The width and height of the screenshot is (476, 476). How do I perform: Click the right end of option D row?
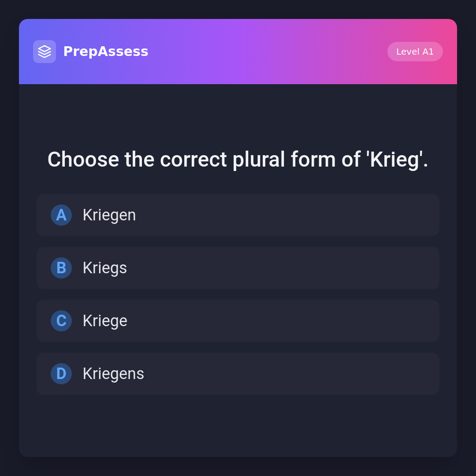423,374
